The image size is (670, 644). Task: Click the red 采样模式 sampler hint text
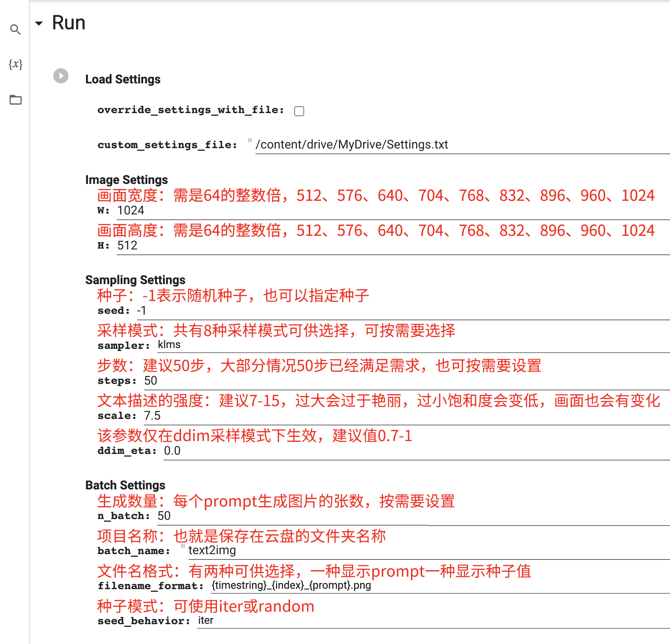276,331
